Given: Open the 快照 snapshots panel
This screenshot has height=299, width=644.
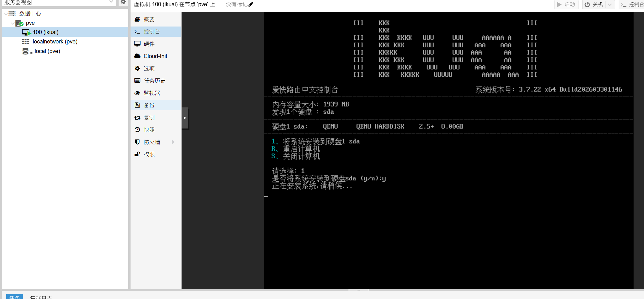Looking at the screenshot, I should tap(149, 130).
